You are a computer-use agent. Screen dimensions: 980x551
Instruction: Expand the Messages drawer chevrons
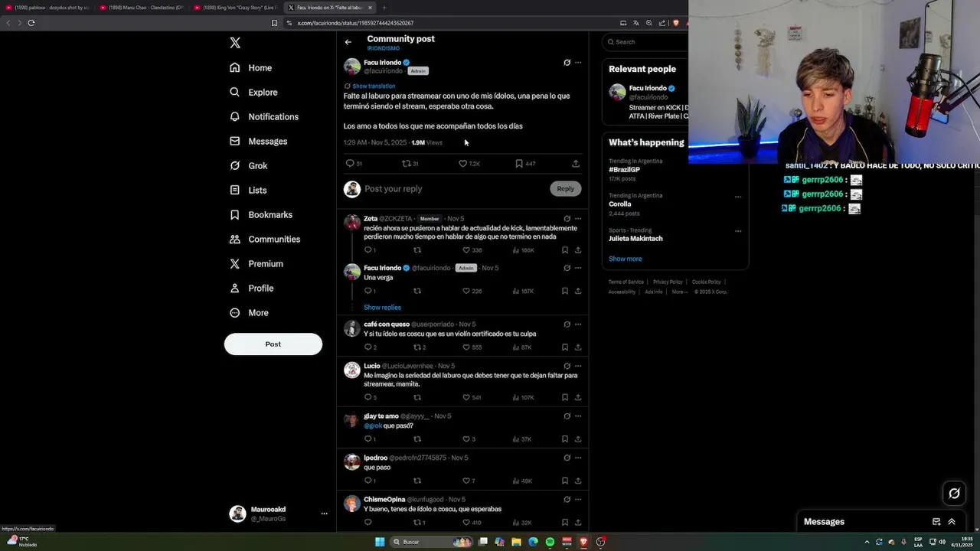pos(952,522)
